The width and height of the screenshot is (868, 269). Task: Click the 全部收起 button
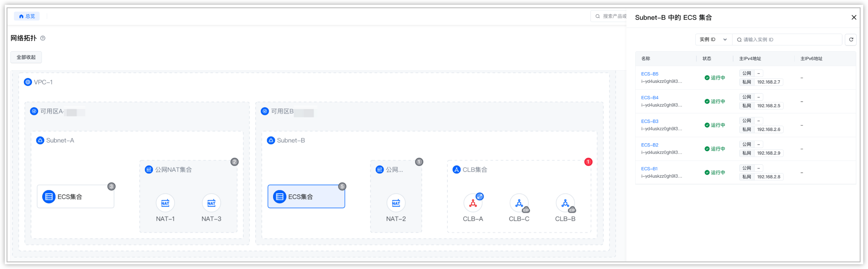[x=26, y=57]
